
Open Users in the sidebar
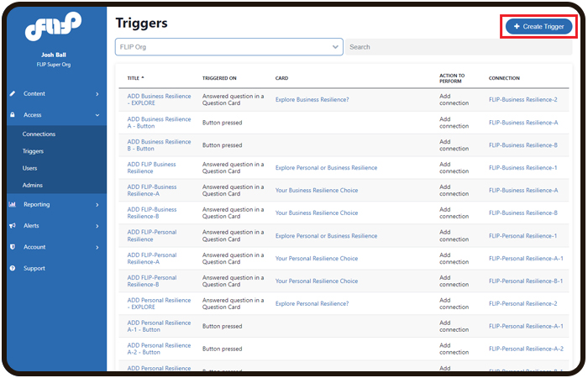29,168
